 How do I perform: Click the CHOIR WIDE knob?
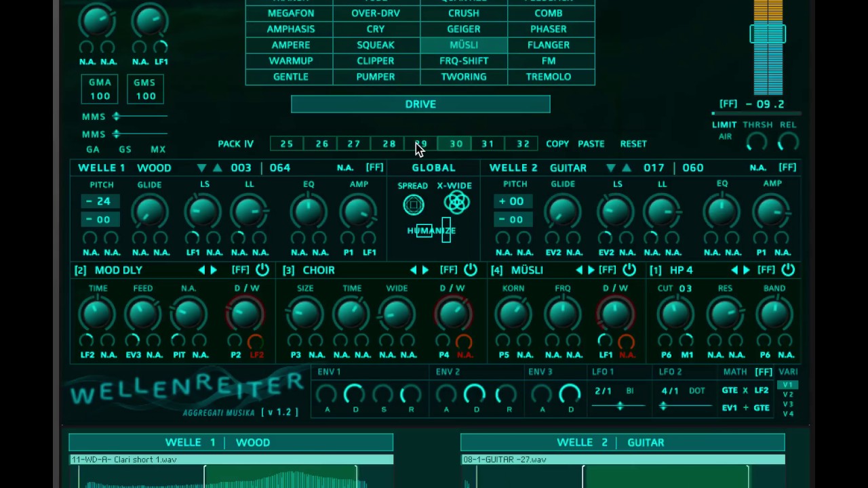pos(397,314)
